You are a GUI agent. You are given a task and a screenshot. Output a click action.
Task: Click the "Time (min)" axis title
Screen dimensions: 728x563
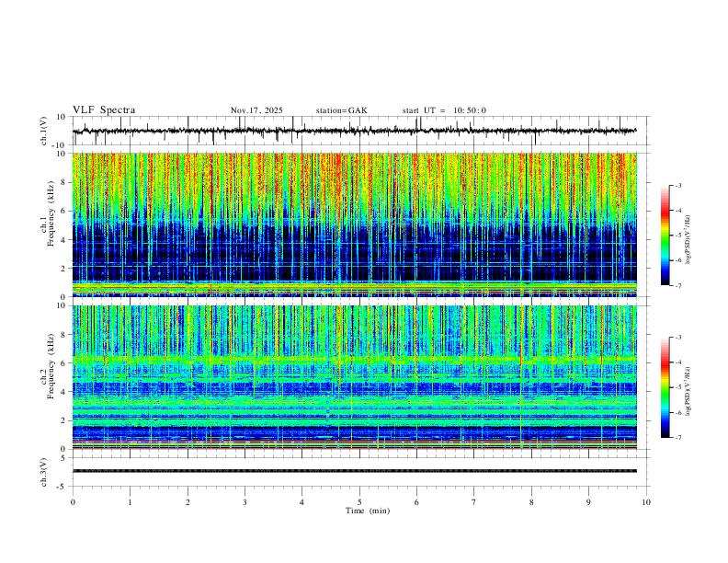click(368, 511)
